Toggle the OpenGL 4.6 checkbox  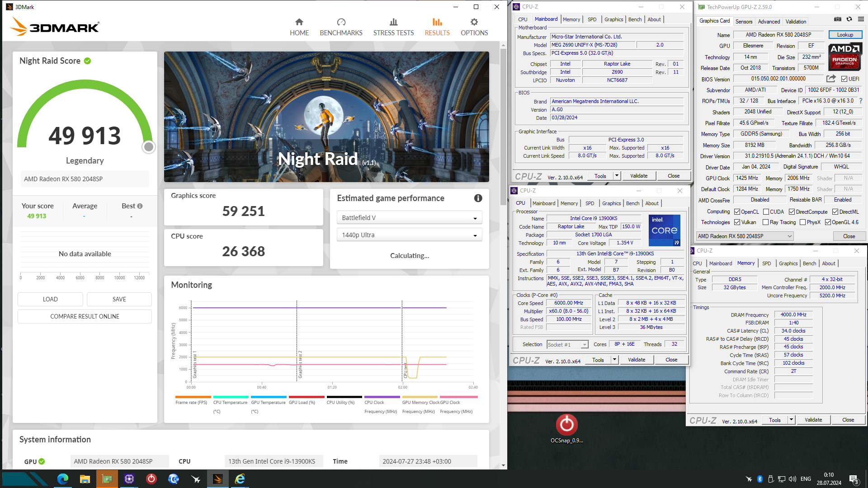point(828,222)
